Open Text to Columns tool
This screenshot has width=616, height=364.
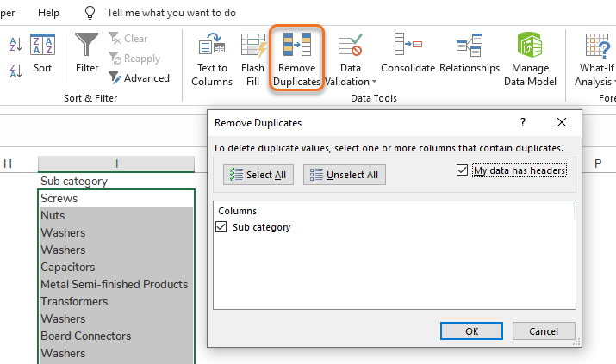point(213,46)
